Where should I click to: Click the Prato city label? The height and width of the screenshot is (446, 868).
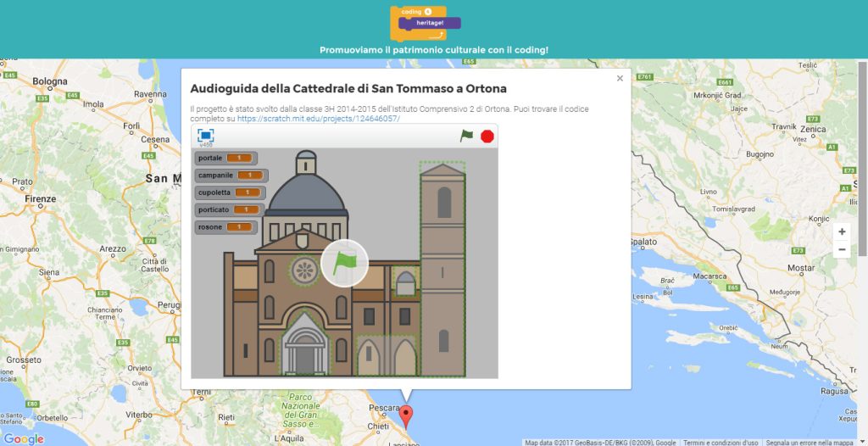[22, 181]
